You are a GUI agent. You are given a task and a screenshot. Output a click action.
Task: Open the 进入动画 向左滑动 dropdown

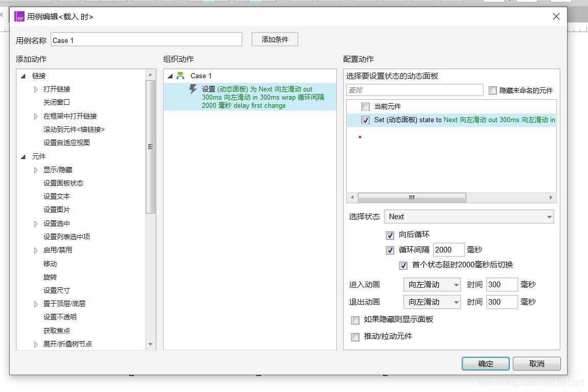[x=432, y=285]
